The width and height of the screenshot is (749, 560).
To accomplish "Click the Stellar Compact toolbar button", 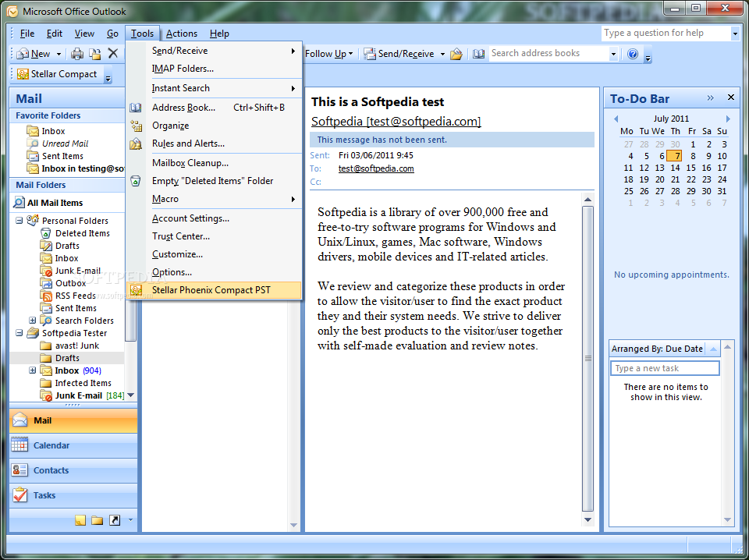I will (x=57, y=74).
